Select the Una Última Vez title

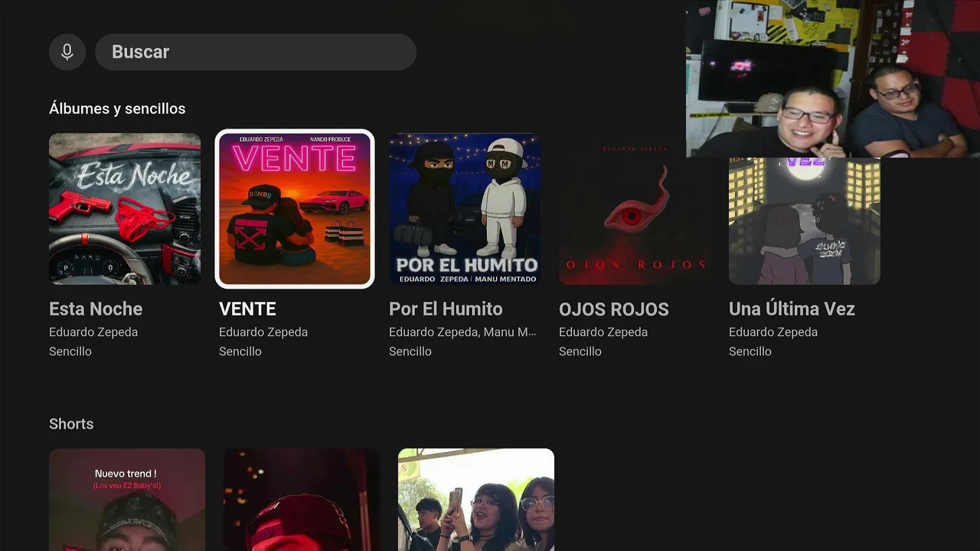[792, 309]
